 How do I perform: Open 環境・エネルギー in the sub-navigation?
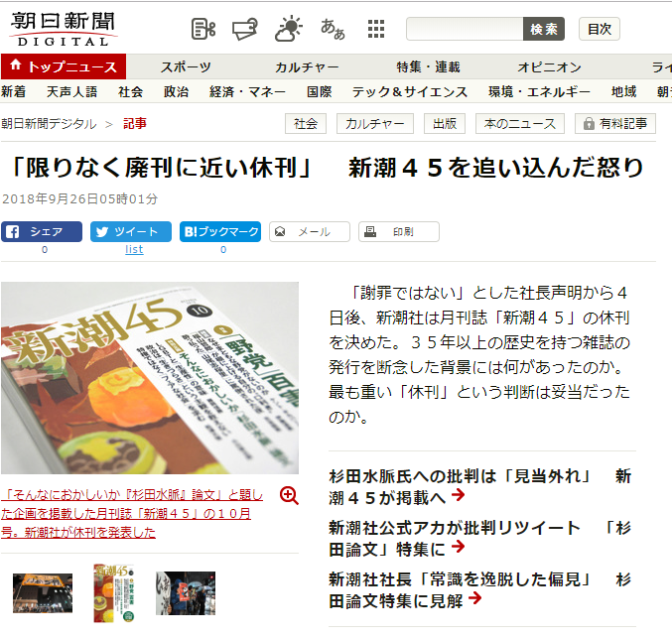540,91
